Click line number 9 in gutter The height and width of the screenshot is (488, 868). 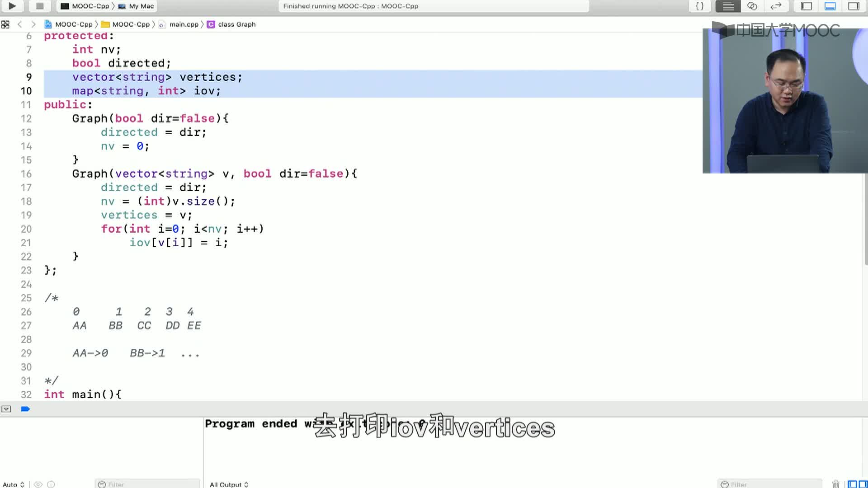coord(29,77)
